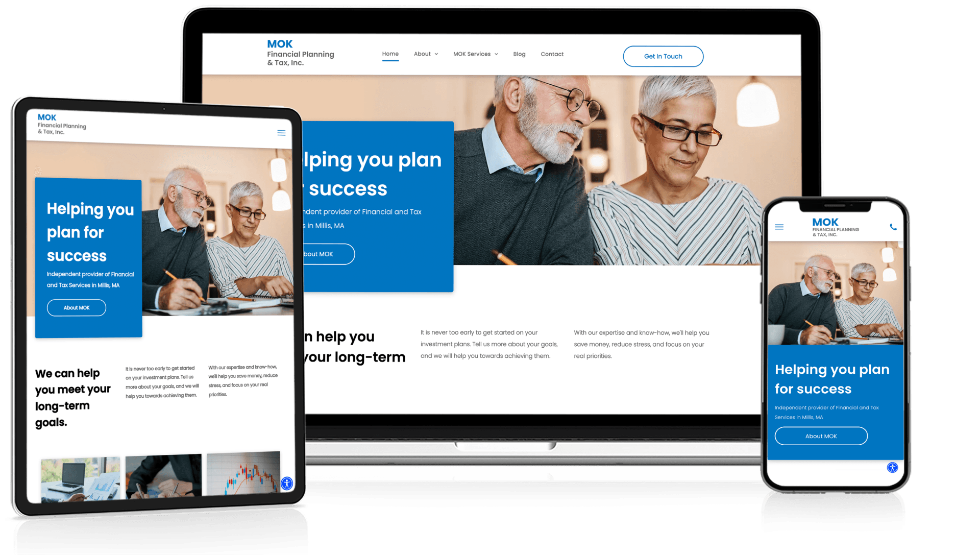The width and height of the screenshot is (980, 555).
Task: Click the About MOK button on desktop
Action: 323,253
